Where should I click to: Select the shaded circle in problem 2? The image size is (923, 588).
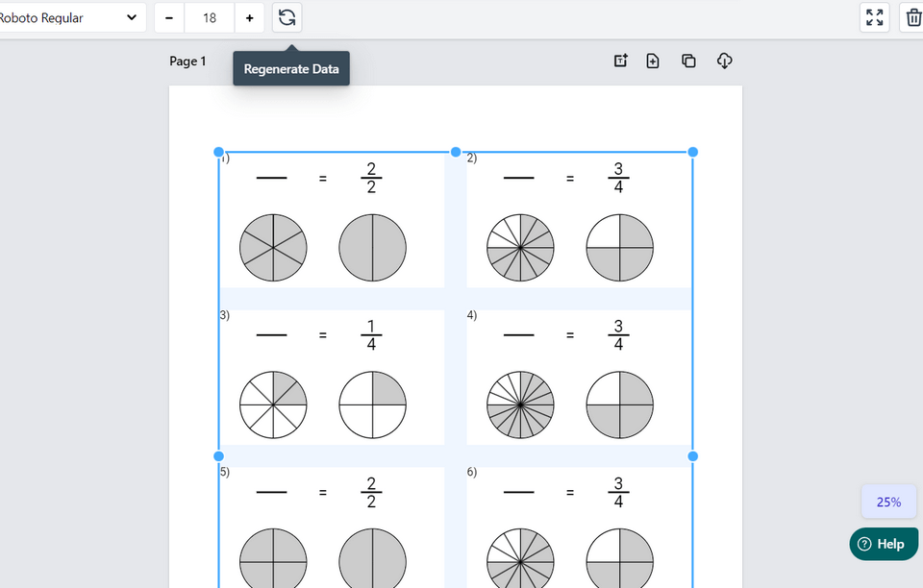(x=619, y=248)
